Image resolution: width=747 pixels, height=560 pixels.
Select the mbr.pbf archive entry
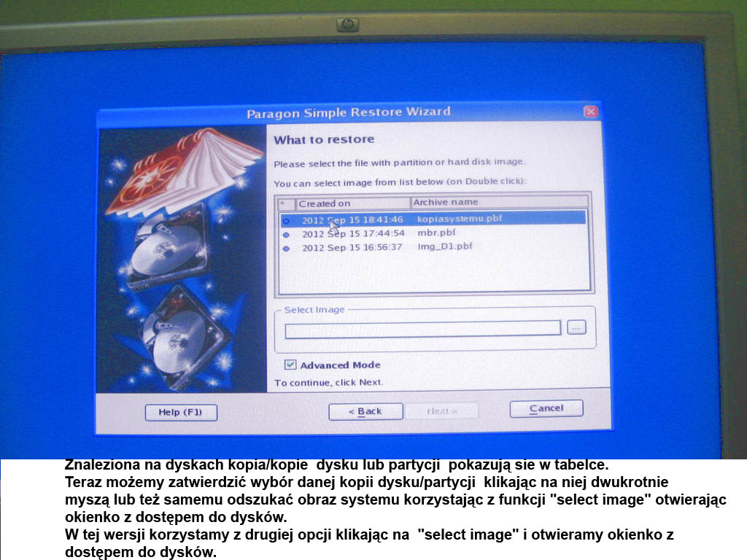tap(436, 233)
